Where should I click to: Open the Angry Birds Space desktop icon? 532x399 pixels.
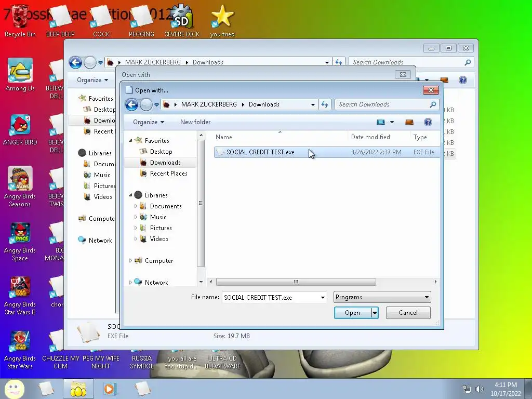pos(20,241)
